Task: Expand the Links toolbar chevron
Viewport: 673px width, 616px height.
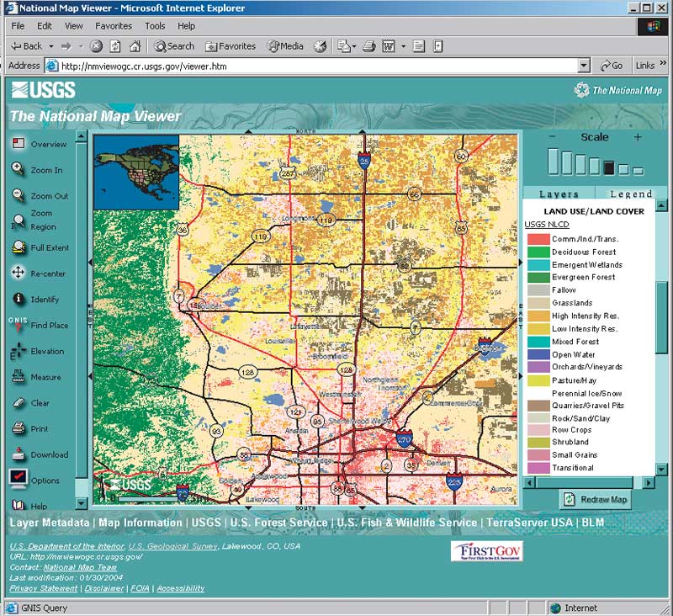Action: pos(663,62)
